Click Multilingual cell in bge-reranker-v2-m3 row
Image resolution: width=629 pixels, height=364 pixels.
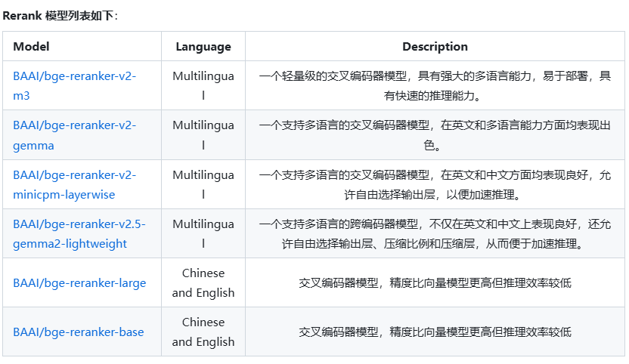[x=203, y=85]
